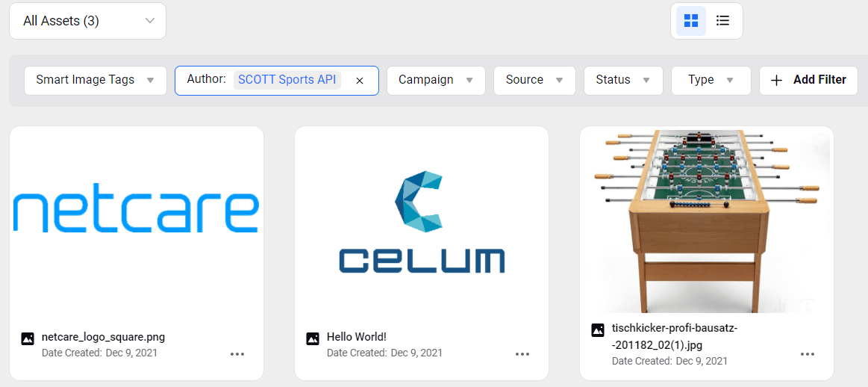Remove the Author filter with X
This screenshot has width=868, height=387.
point(360,81)
